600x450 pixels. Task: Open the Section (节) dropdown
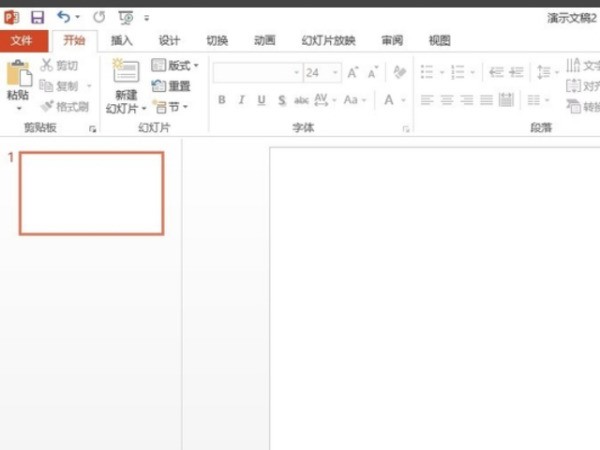point(171,106)
